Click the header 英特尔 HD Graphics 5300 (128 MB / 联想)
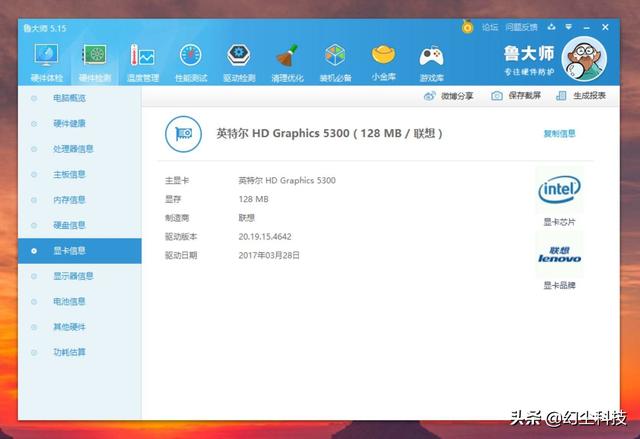640x439 pixels. [329, 133]
